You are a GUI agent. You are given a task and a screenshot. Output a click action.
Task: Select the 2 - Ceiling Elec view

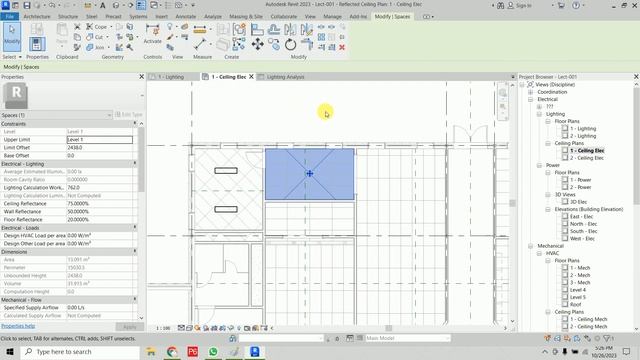pyautogui.click(x=587, y=158)
